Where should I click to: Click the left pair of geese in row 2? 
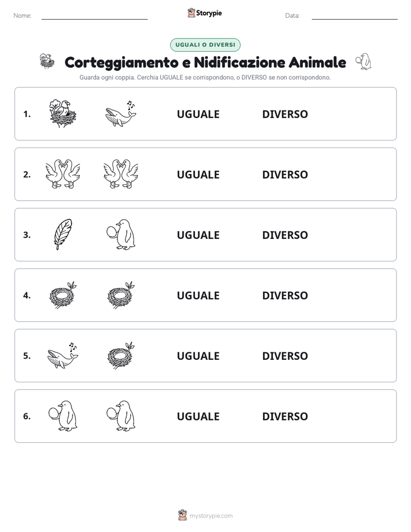pyautogui.click(x=63, y=174)
